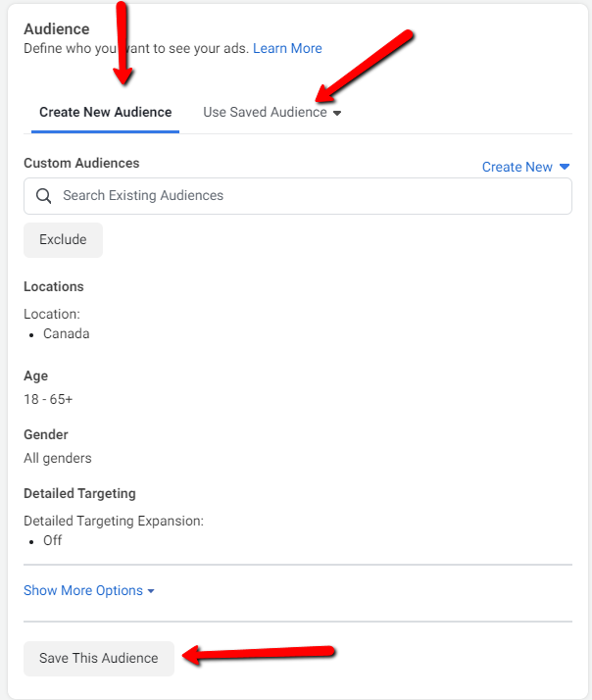The height and width of the screenshot is (700, 592).
Task: Select the Canada location entry
Action: tap(66, 334)
